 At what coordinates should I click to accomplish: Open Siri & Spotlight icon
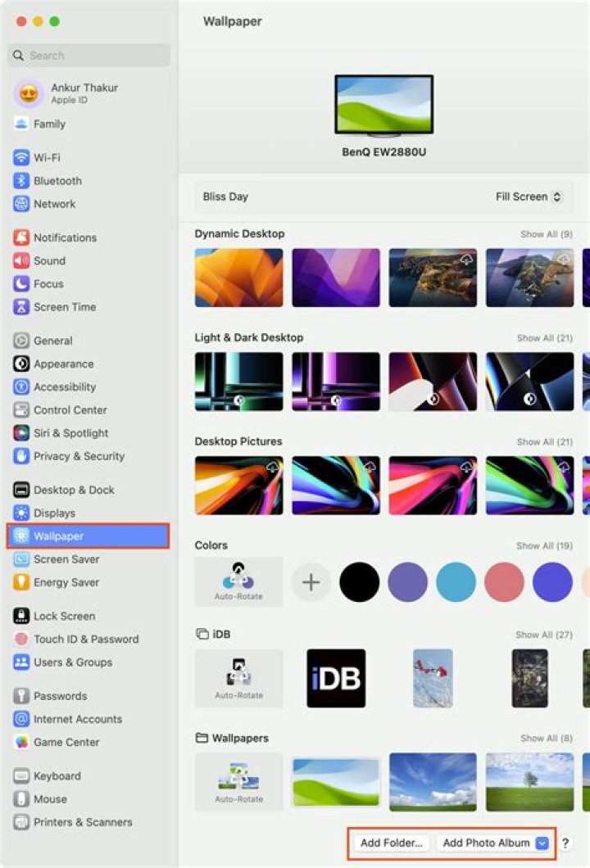click(21, 433)
